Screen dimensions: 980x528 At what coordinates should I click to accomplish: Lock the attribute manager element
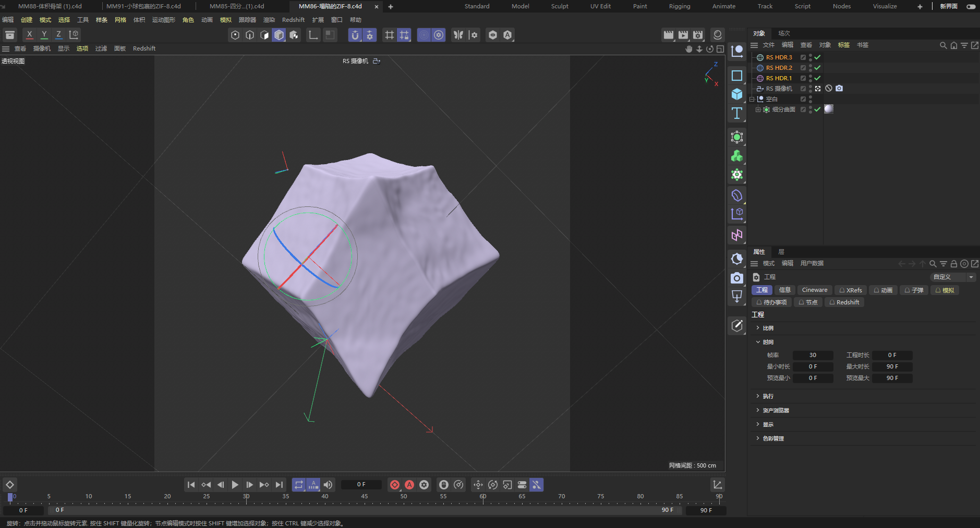click(x=954, y=264)
